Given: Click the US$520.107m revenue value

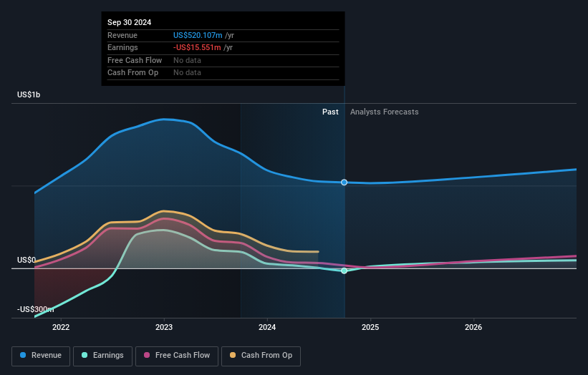Looking at the screenshot, I should 198,35.
